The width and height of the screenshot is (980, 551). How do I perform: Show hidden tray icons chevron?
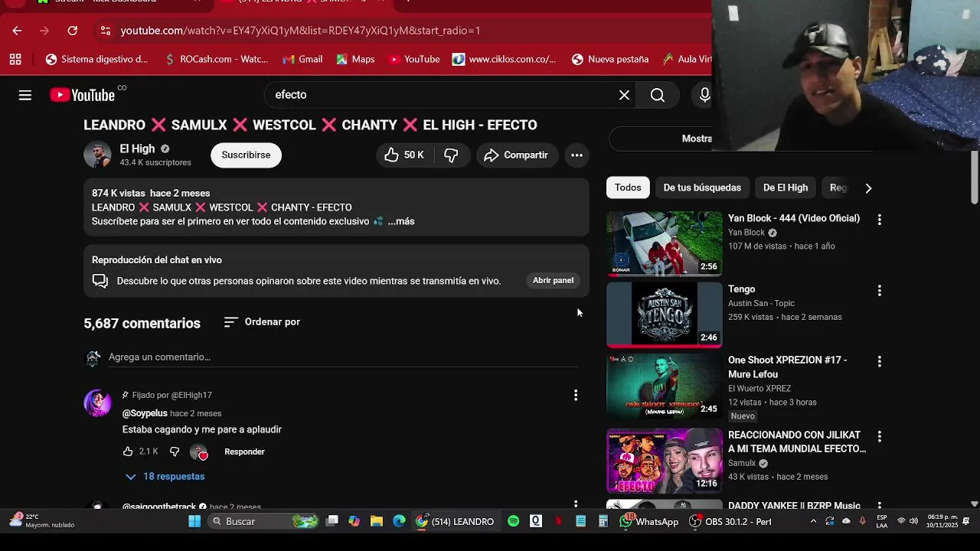813,521
